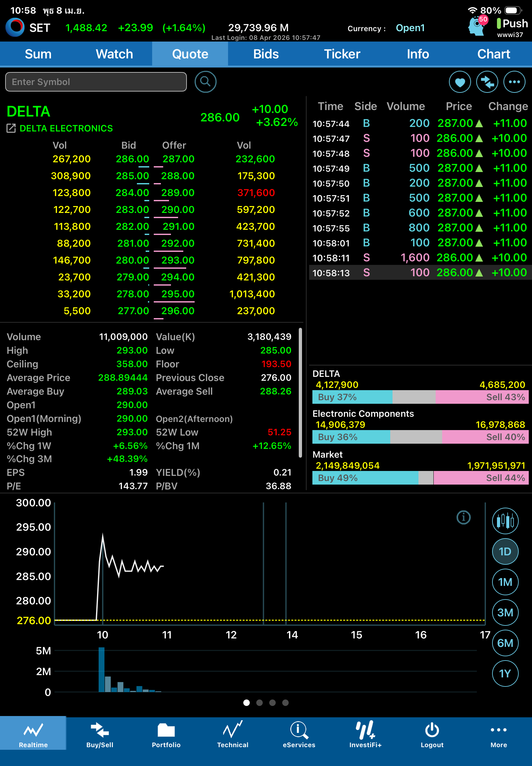The height and width of the screenshot is (766, 532).
Task: Show chart info icon
Action: (463, 517)
